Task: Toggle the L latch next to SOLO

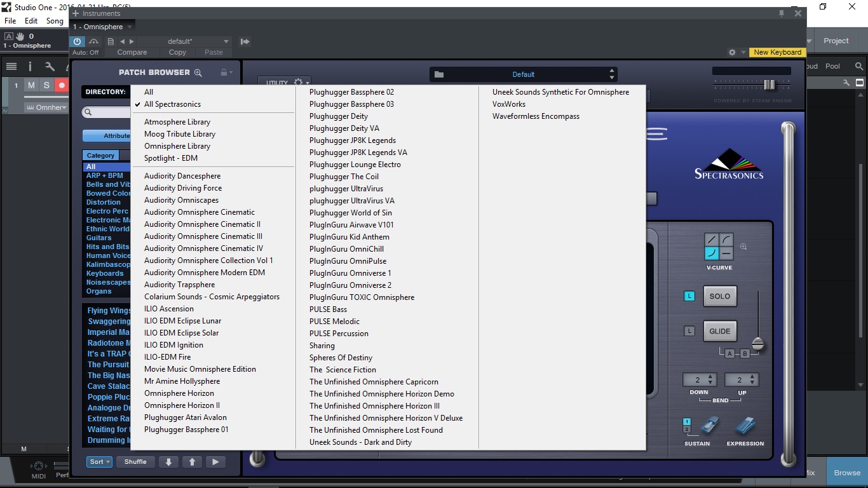Action: 689,296
